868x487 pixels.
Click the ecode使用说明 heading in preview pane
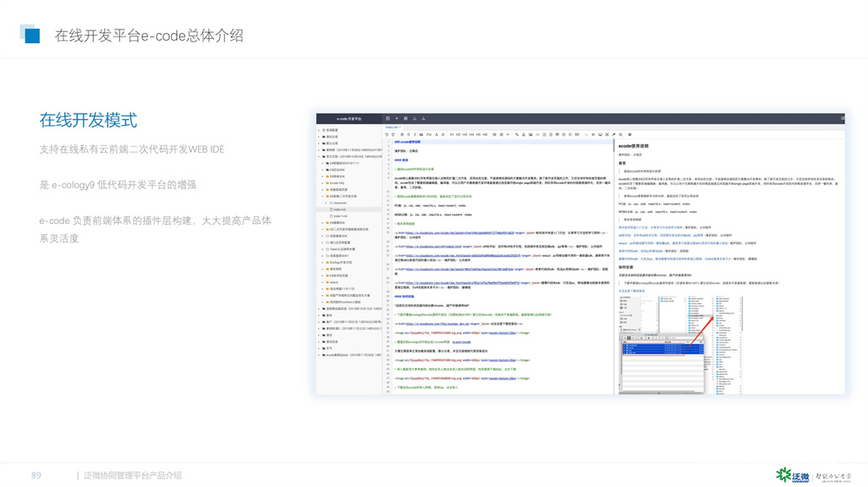633,146
